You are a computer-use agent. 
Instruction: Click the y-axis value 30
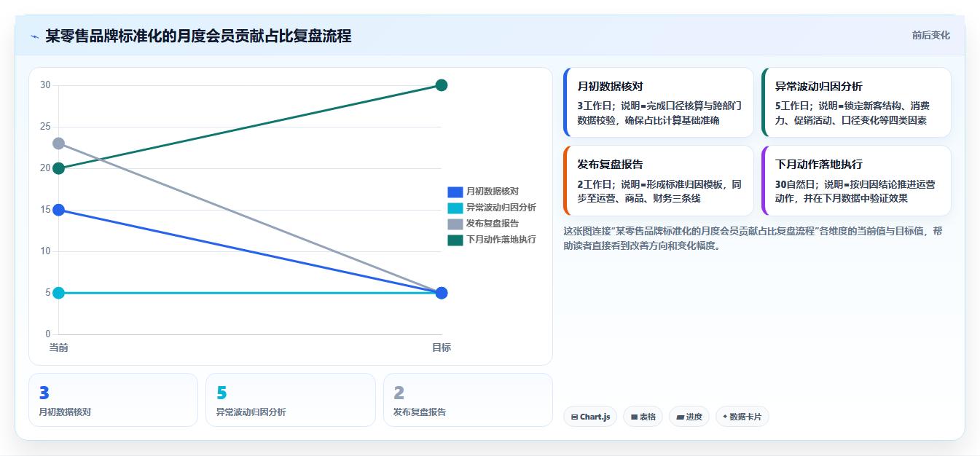pos(45,85)
